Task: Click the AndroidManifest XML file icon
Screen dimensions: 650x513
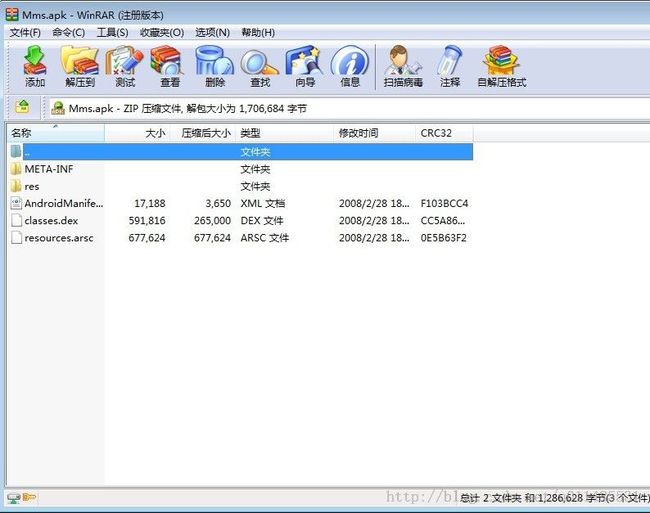Action: click(x=16, y=203)
